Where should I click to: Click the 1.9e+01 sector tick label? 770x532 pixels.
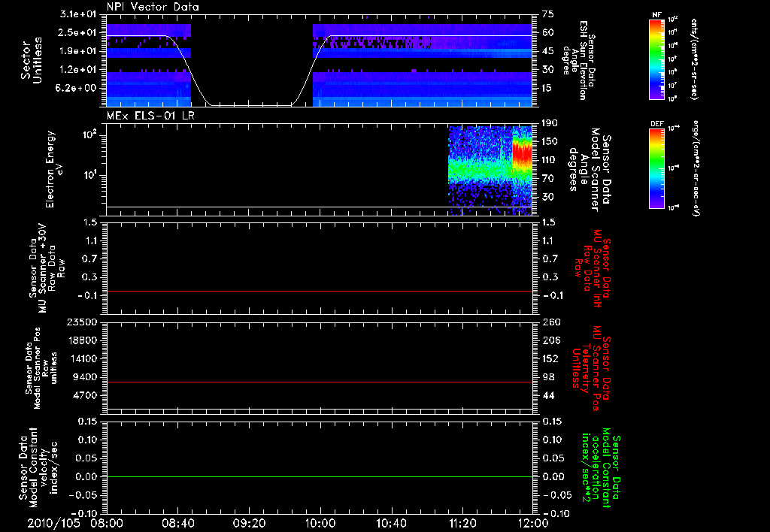[78, 51]
